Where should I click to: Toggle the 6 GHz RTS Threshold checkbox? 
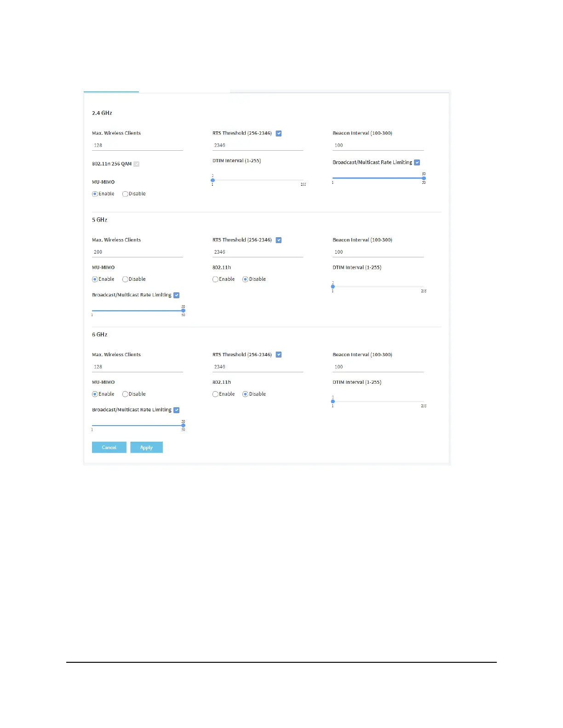279,355
